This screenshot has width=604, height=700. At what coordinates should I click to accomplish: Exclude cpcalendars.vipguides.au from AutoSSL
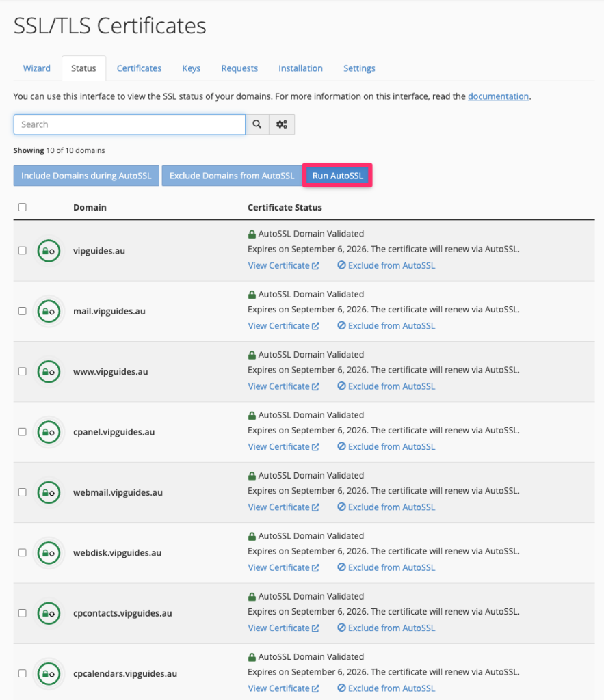pyautogui.click(x=386, y=688)
